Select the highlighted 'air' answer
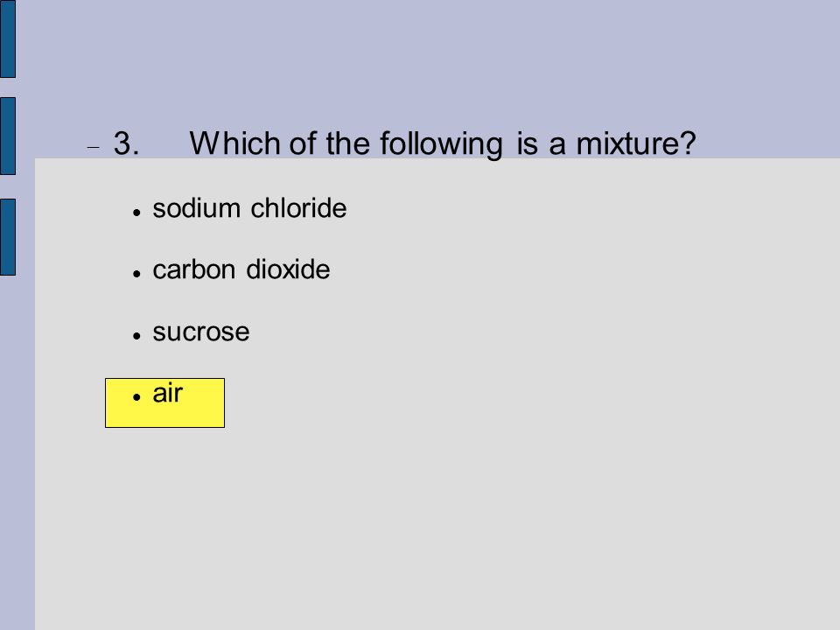This screenshot has height=630, width=840. [x=168, y=393]
